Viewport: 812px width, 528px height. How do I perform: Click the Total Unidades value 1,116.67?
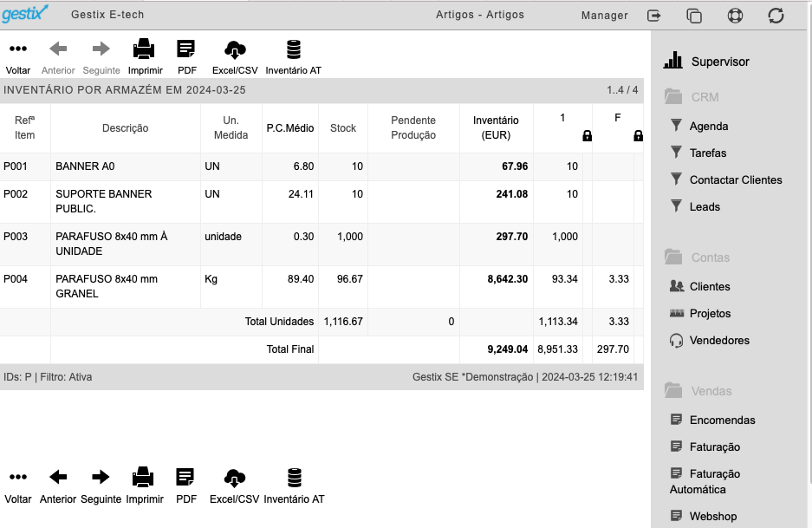(343, 322)
